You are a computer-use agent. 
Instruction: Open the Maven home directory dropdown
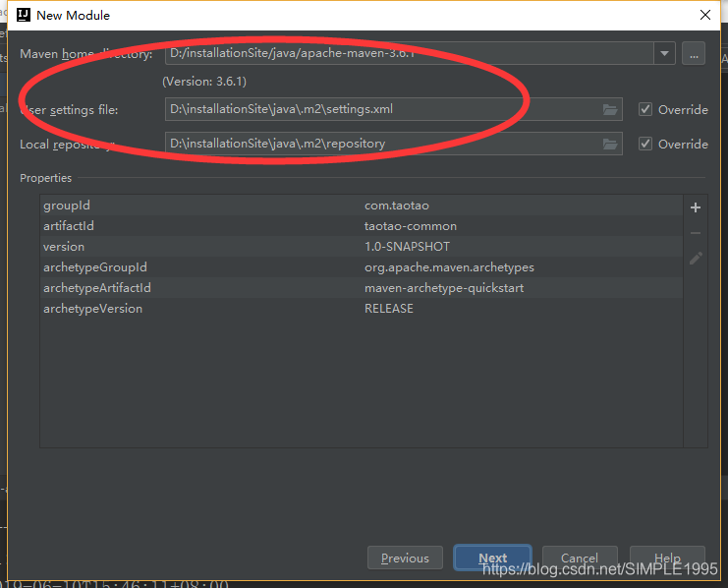tap(664, 53)
